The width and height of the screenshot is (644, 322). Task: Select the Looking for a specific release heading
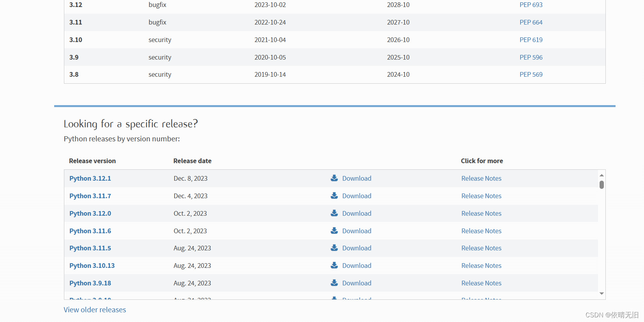click(x=131, y=124)
